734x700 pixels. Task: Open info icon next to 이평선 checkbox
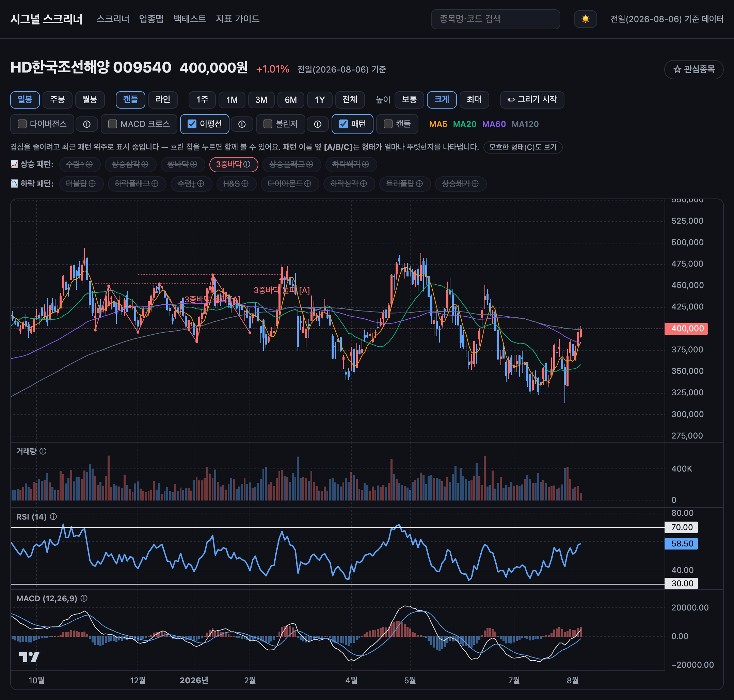coord(242,124)
